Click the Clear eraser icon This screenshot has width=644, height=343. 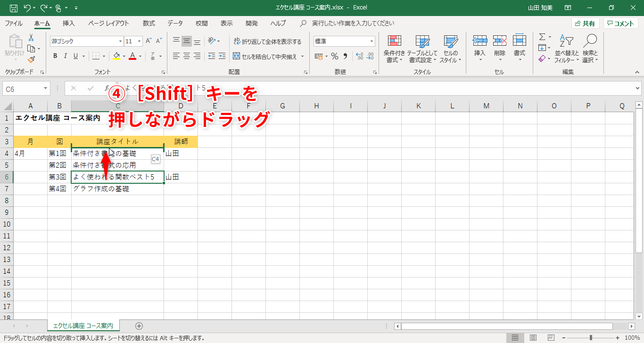pos(542,58)
